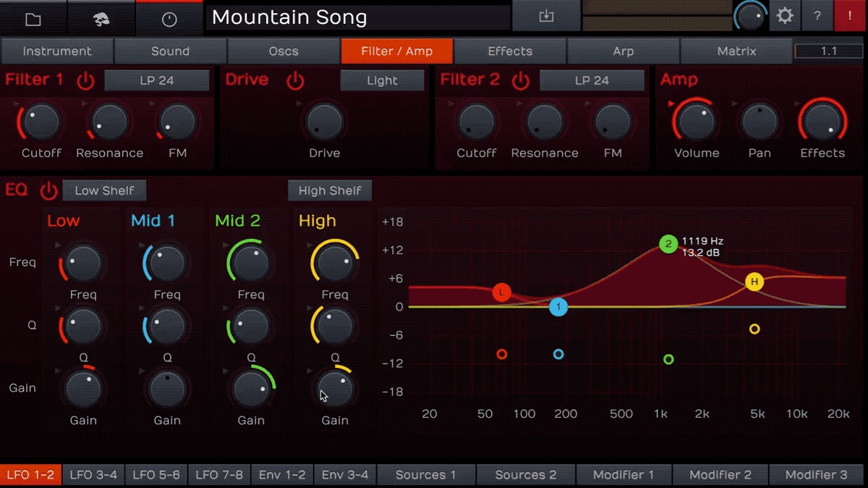Select the yellow H node on the EQ graph
868x488 pixels.
click(754, 282)
